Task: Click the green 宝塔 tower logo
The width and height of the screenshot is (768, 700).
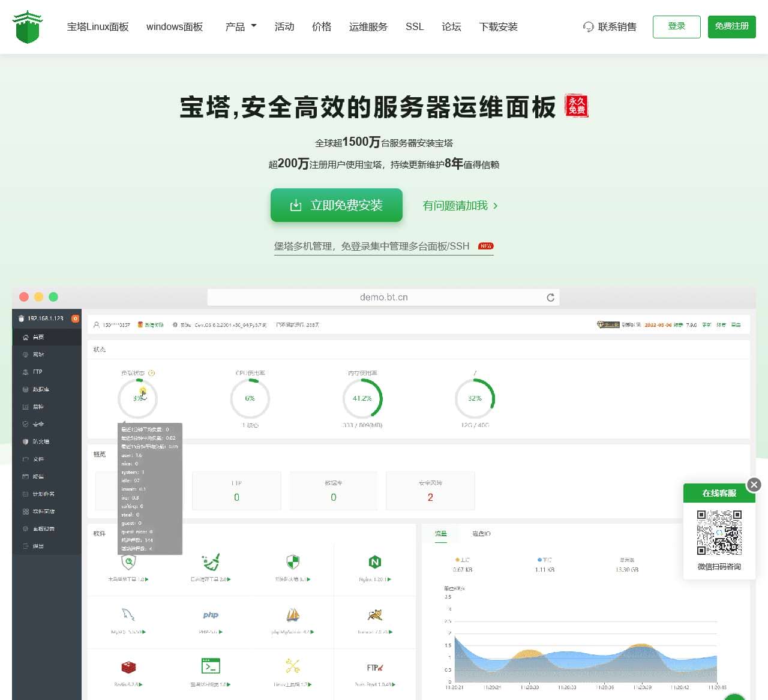Action: (28, 27)
